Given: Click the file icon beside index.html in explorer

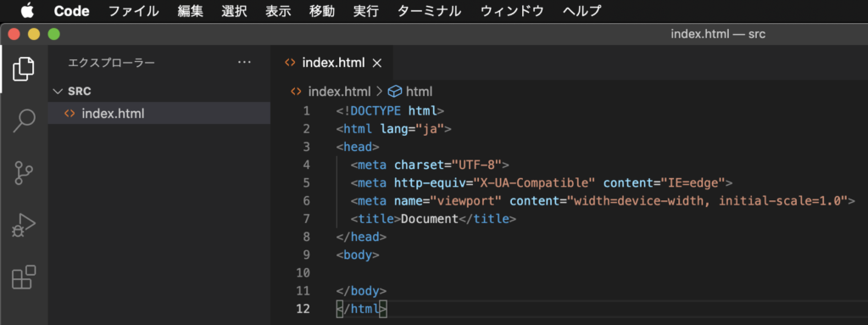Looking at the screenshot, I should point(70,114).
